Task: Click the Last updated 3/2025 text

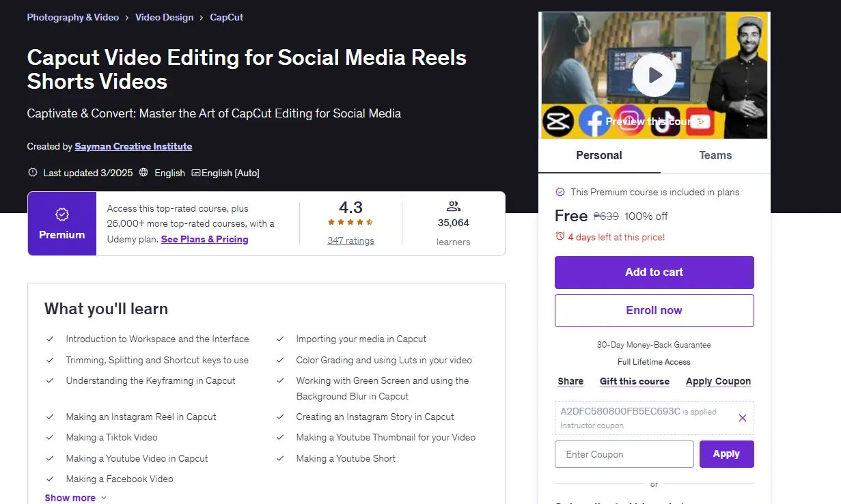Action: tap(88, 173)
